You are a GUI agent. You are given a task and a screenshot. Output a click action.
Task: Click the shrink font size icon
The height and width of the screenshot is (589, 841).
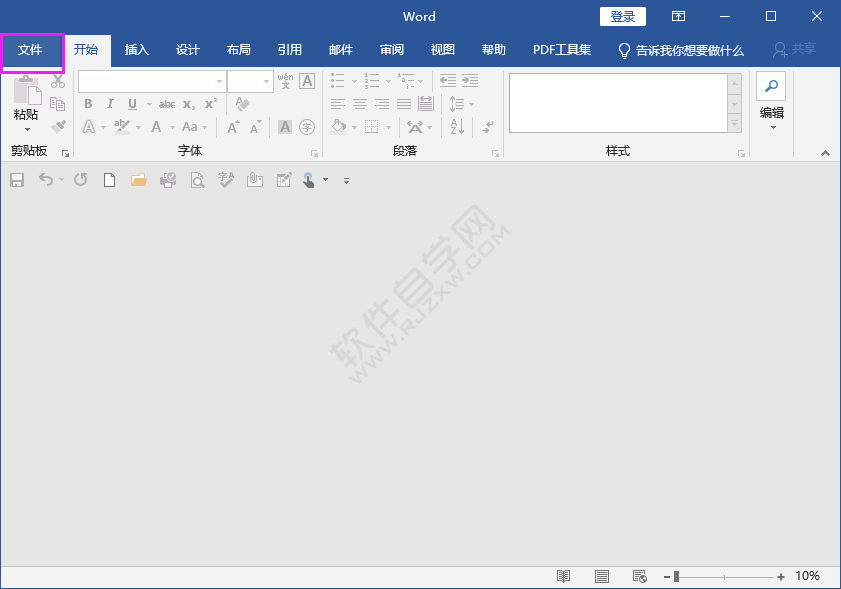click(x=256, y=127)
